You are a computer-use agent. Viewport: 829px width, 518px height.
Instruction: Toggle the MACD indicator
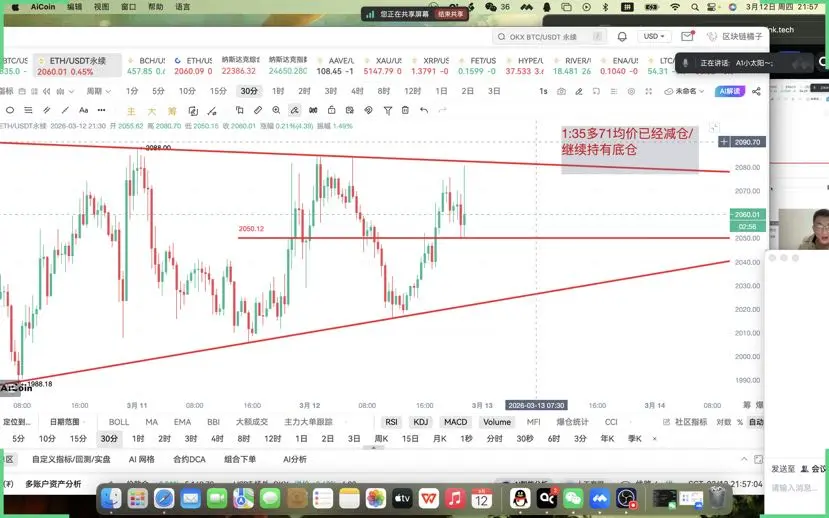[455, 422]
